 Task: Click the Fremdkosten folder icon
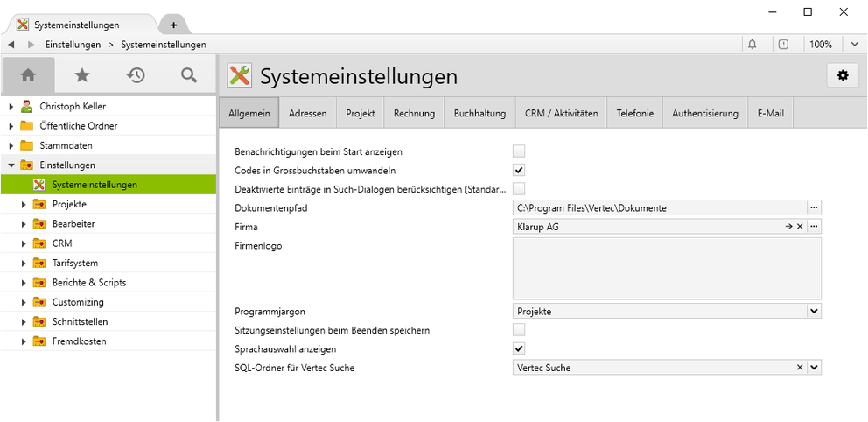[x=39, y=341]
